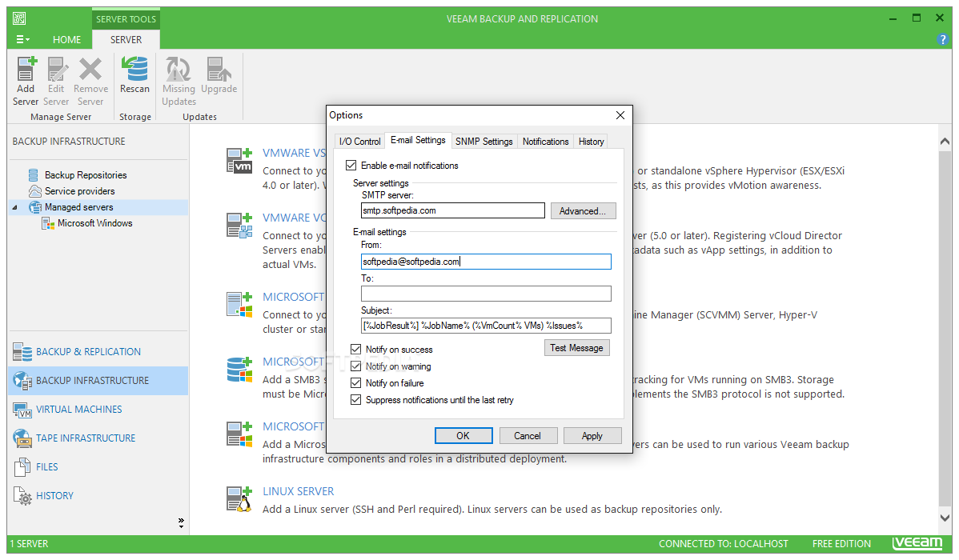Click the app icon in title bar
959x560 pixels.
[19, 19]
